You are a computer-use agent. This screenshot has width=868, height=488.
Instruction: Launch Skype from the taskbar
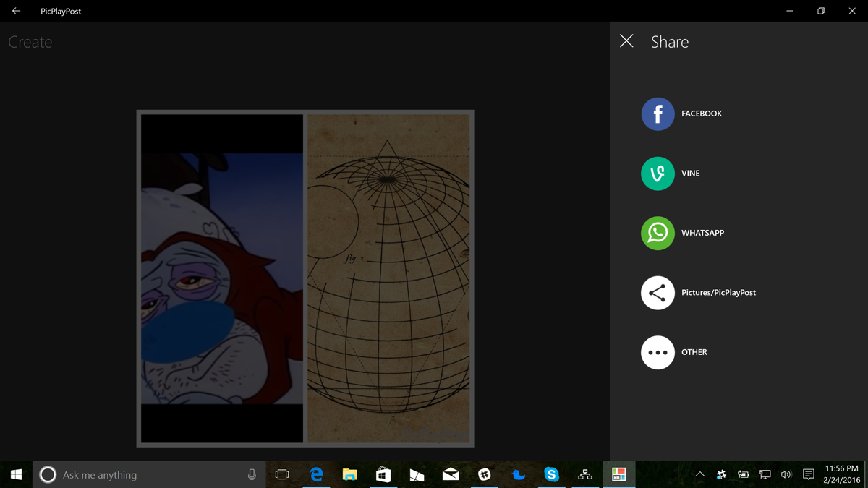point(551,474)
